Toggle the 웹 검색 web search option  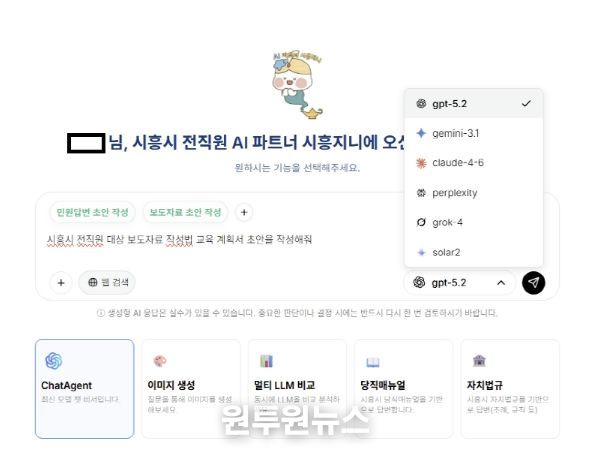107,282
